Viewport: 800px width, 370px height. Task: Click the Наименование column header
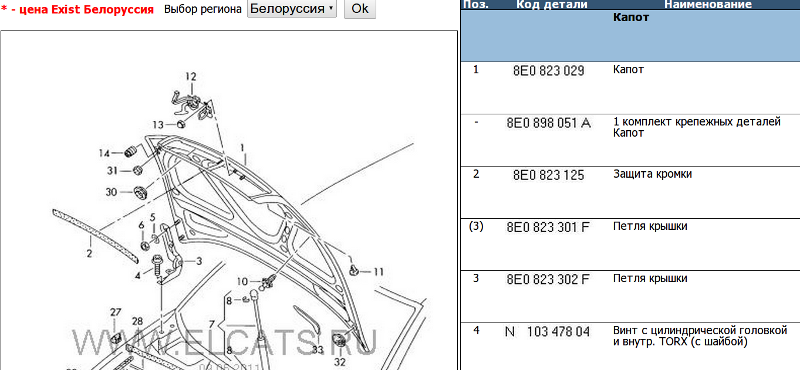pyautogui.click(x=708, y=5)
